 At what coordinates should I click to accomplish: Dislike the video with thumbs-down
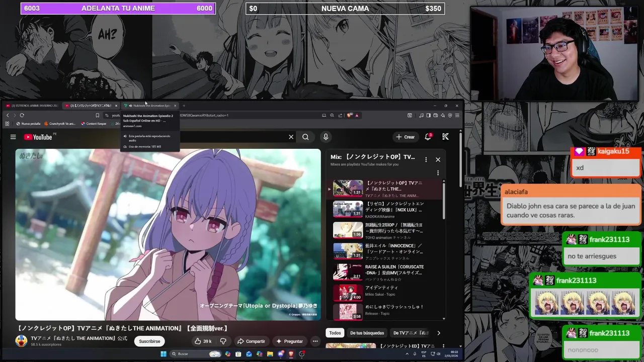pos(223,341)
